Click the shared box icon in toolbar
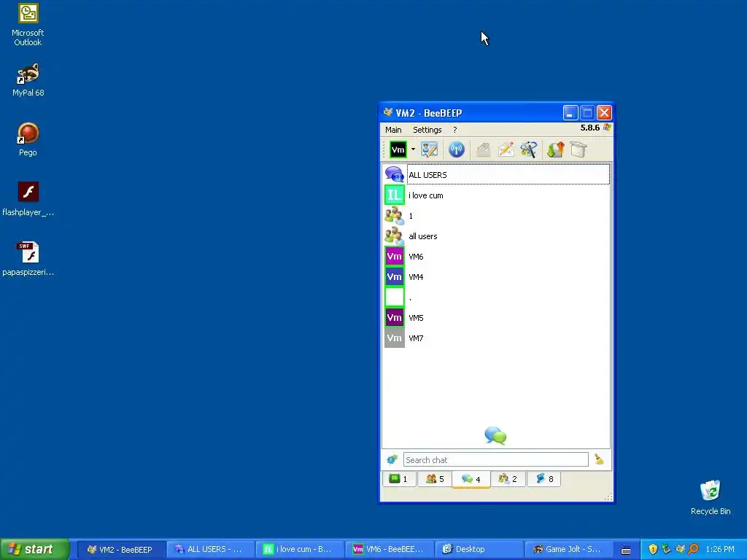This screenshot has height=560, width=747. 578,149
